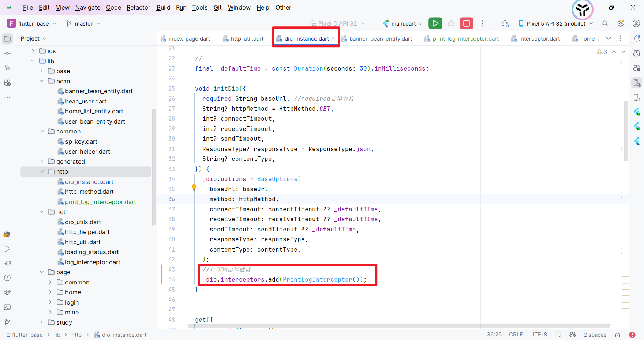Open the File menu
The width and height of the screenshot is (644, 340).
pos(28,7)
